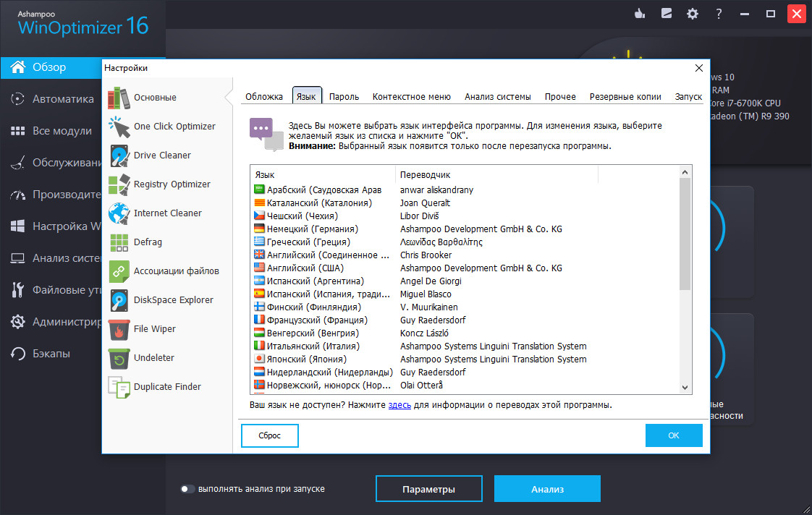Click the language list scroll-up arrow
The width and height of the screenshot is (812, 515).
tap(685, 172)
